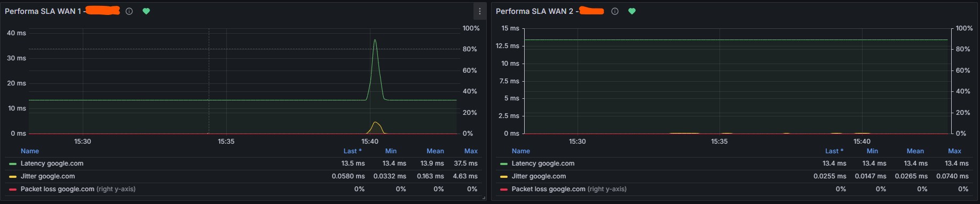980x204 pixels.
Task: Click red Packet loss color swatch in WAN 2
Action: [x=504, y=190]
